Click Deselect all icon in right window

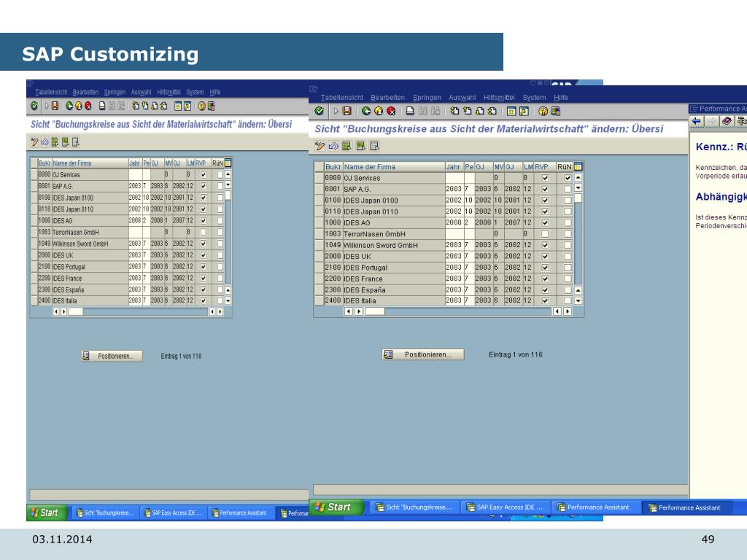click(x=374, y=146)
